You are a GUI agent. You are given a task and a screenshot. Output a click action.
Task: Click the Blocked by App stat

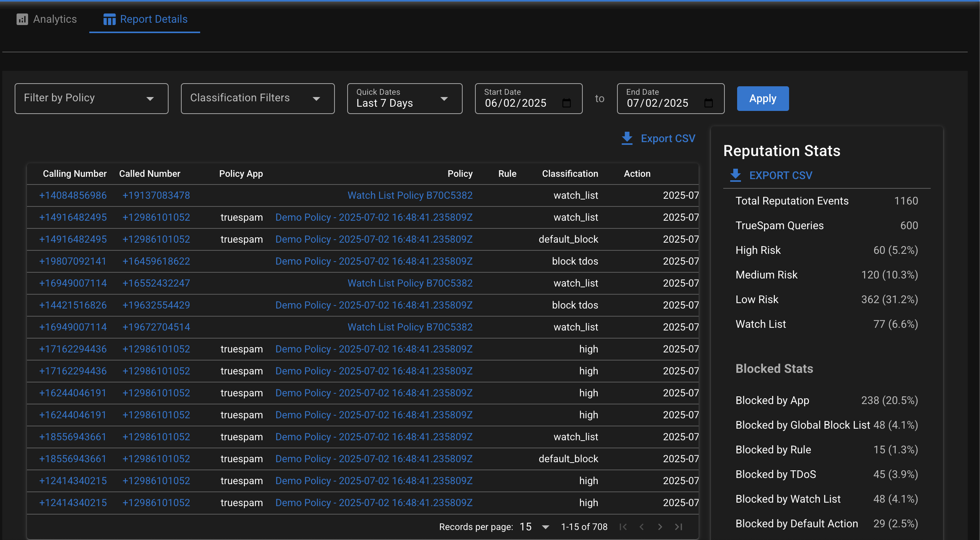pyautogui.click(x=827, y=401)
